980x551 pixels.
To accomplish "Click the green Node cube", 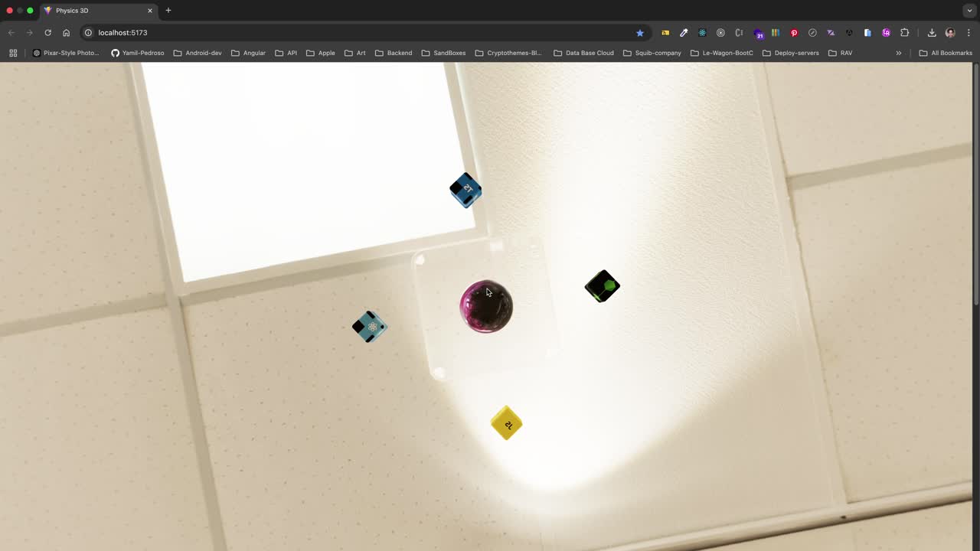I will 603,286.
